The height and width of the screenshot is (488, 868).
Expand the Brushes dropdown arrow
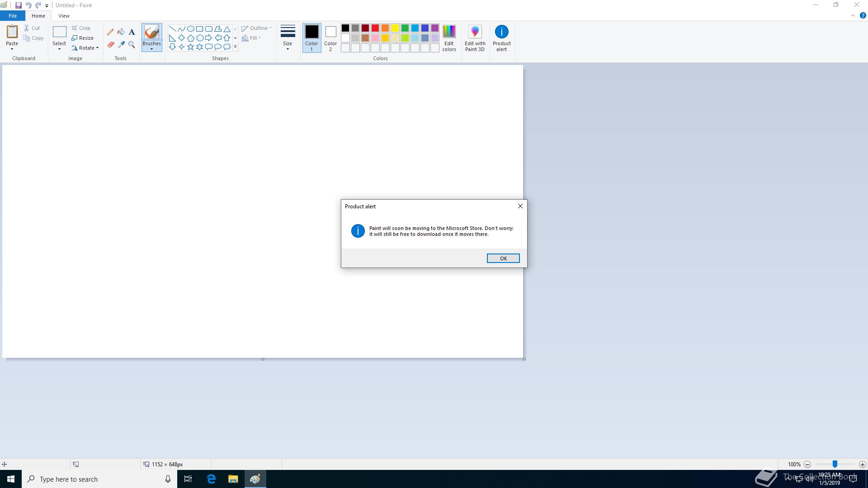[x=151, y=49]
